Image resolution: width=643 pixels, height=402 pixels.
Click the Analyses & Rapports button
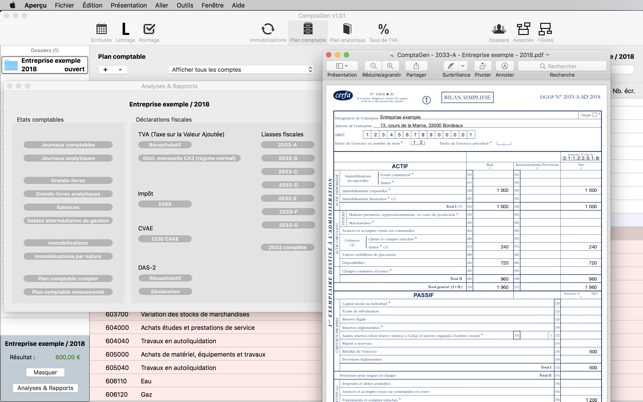tap(45, 388)
